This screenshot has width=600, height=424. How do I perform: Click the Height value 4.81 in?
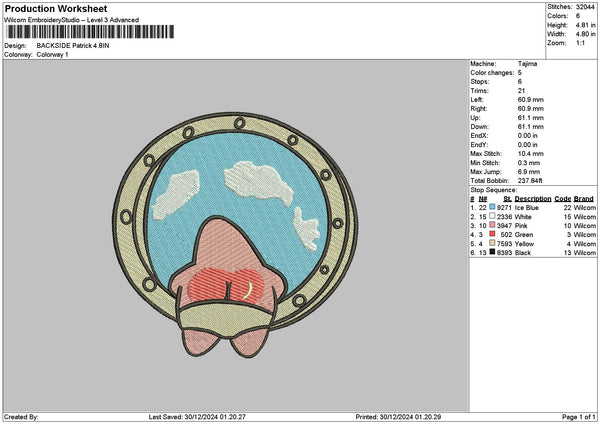point(585,25)
